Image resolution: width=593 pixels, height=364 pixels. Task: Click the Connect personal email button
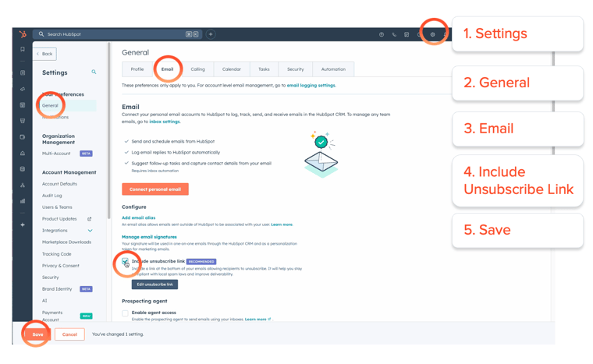coord(155,189)
